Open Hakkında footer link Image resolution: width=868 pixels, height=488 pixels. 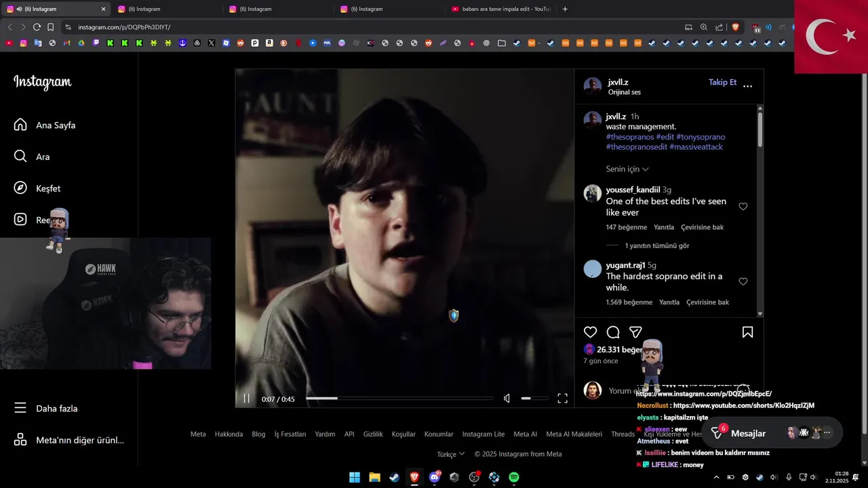coord(229,434)
